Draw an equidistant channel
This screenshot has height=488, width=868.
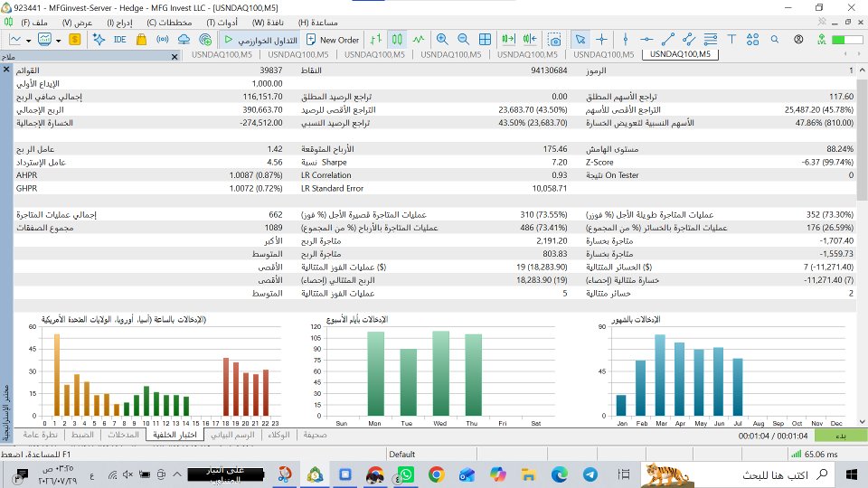689,39
